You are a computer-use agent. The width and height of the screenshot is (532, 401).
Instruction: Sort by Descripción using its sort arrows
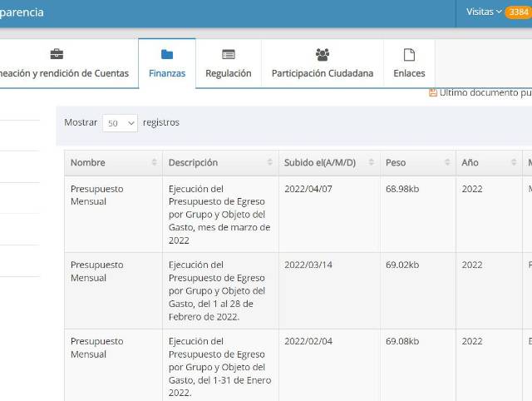[269, 162]
